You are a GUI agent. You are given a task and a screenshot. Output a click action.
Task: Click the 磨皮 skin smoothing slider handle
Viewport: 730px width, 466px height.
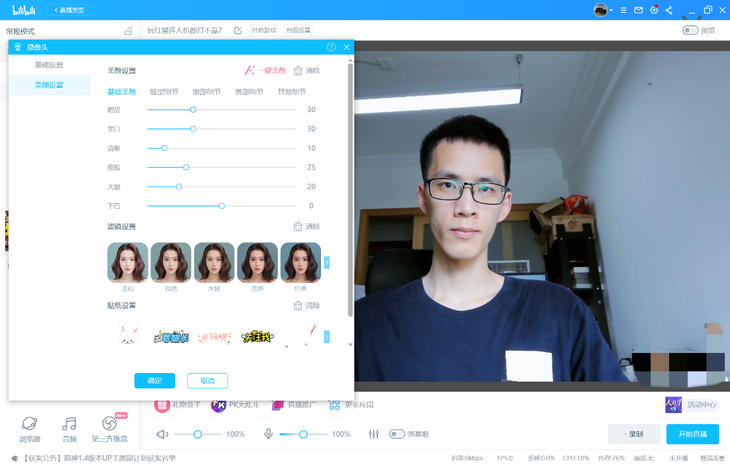coord(193,110)
